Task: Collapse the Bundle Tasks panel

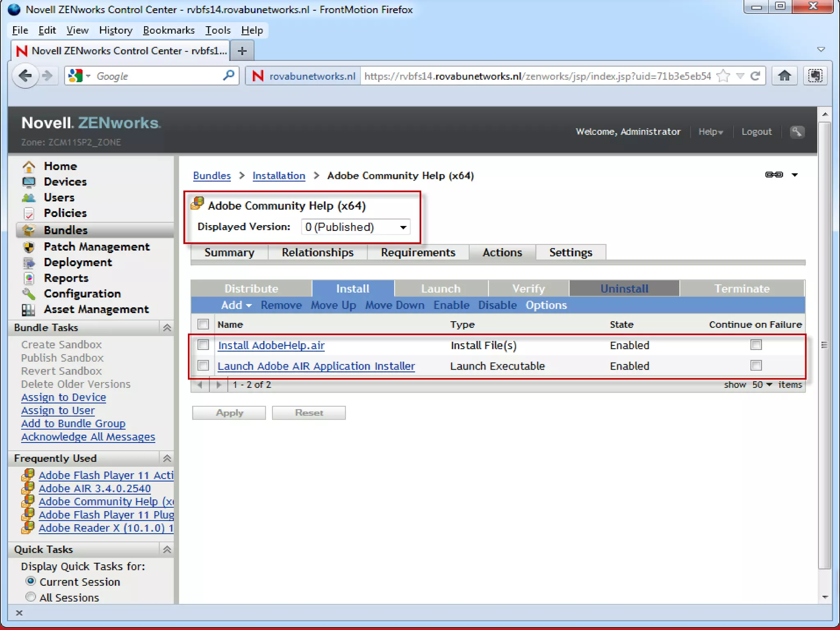Action: (x=167, y=328)
